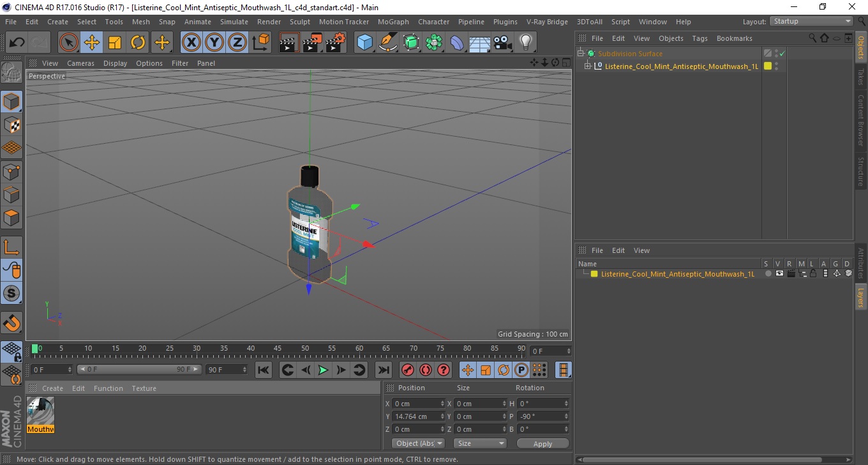Toggle the layer lock icon

813,273
